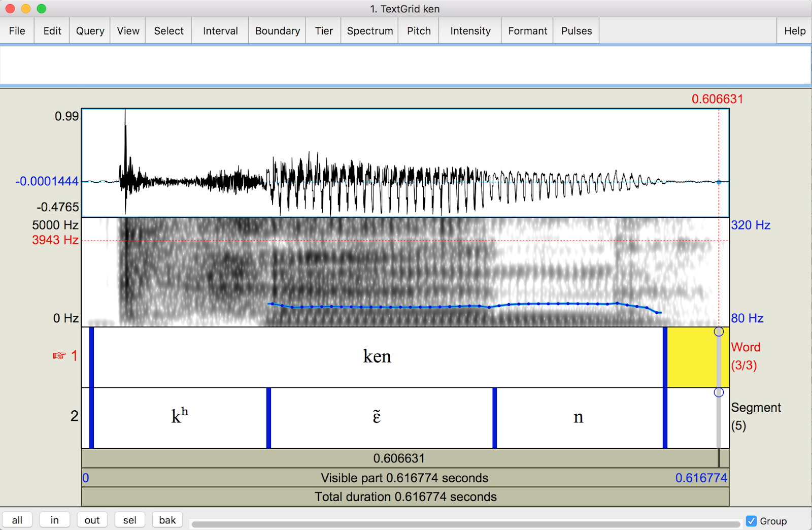Click the circle handle on the Word tier boundary

(719, 331)
